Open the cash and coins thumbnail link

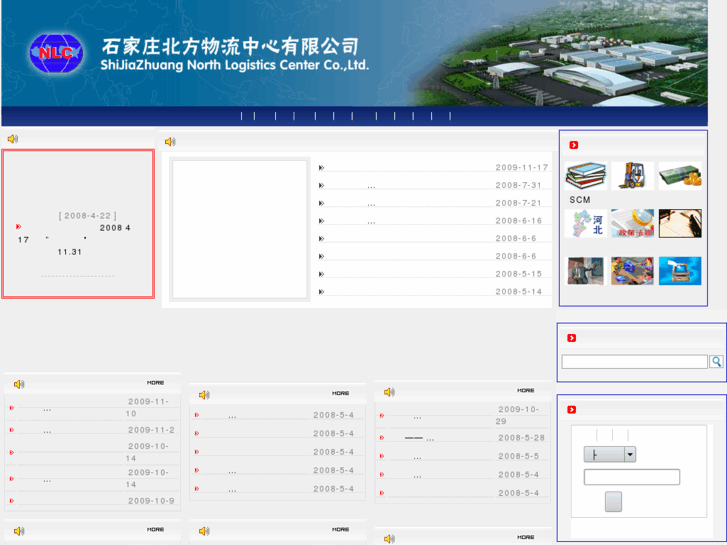680,176
